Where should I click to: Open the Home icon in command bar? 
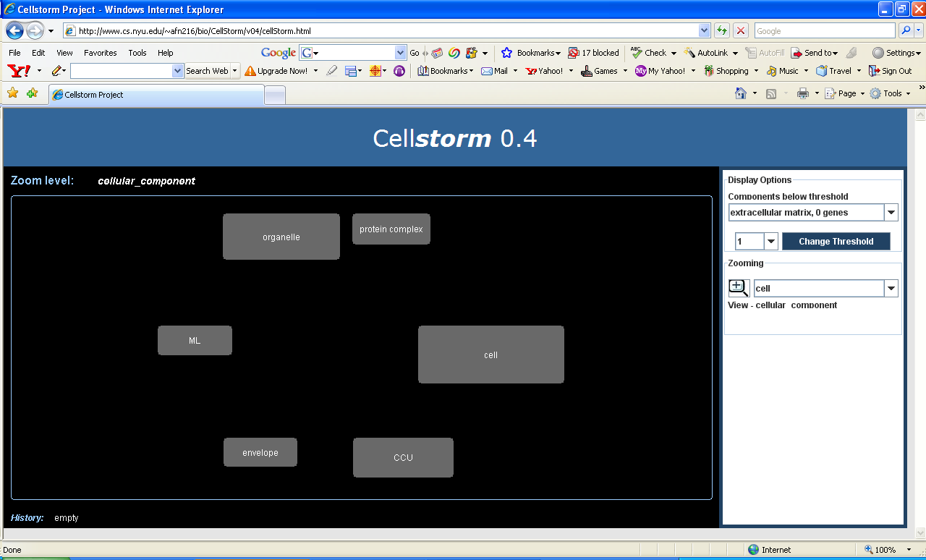click(740, 93)
